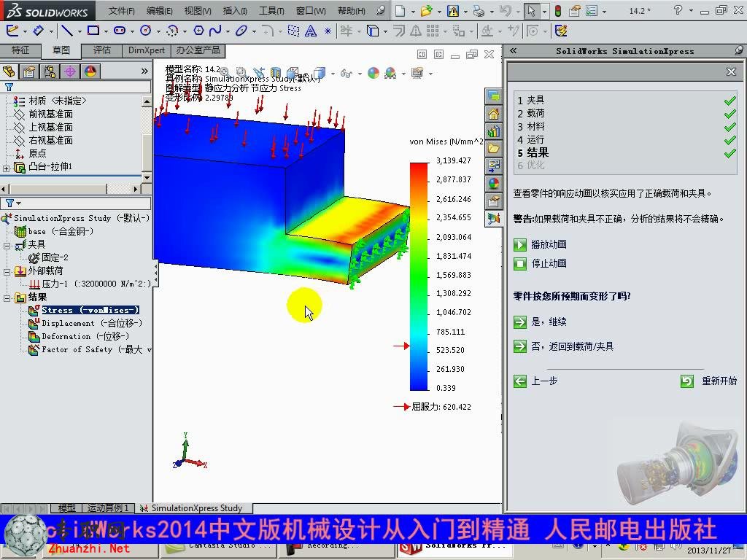
Task: Select the Circle sketch tool
Action: (x=145, y=31)
